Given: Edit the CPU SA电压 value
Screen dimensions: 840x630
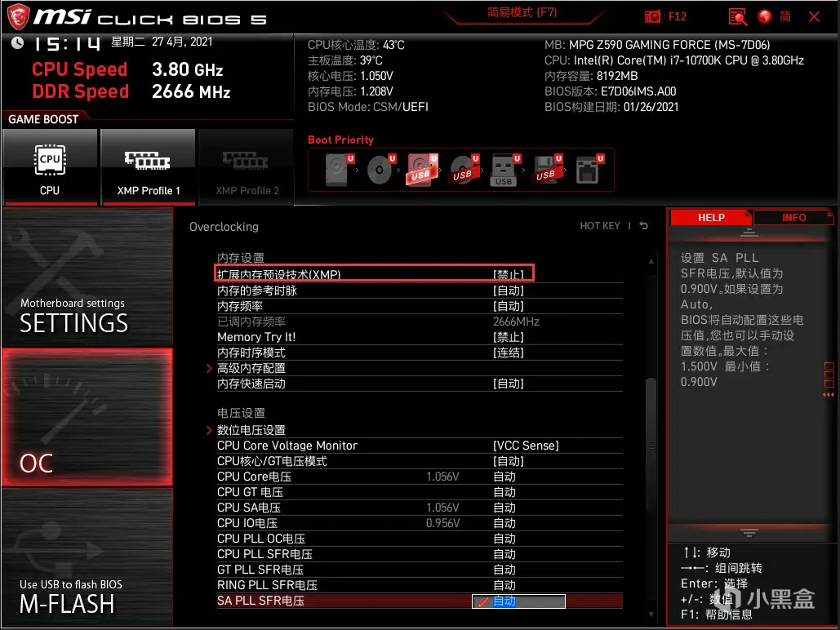Looking at the screenshot, I should pos(420,508).
